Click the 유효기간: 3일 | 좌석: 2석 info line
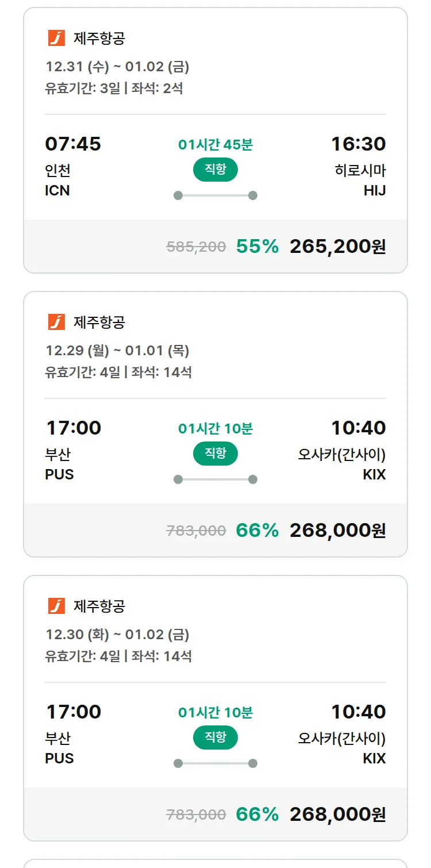 tap(114, 89)
